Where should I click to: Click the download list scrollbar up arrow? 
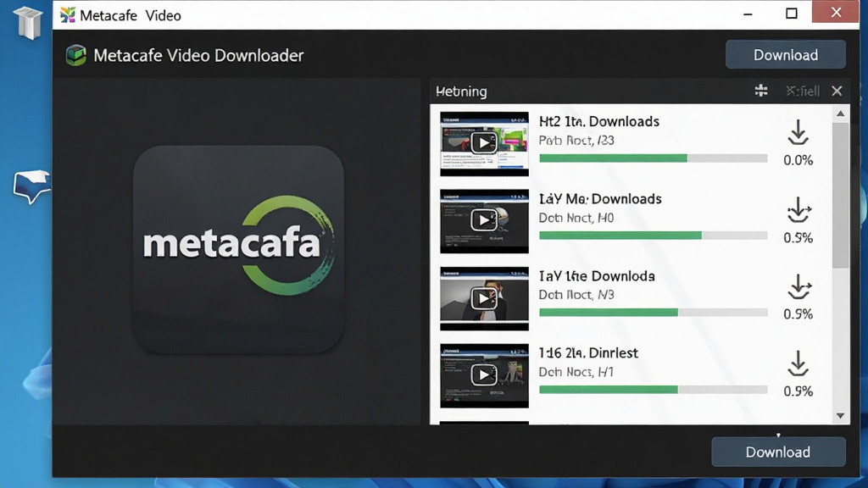click(x=840, y=114)
